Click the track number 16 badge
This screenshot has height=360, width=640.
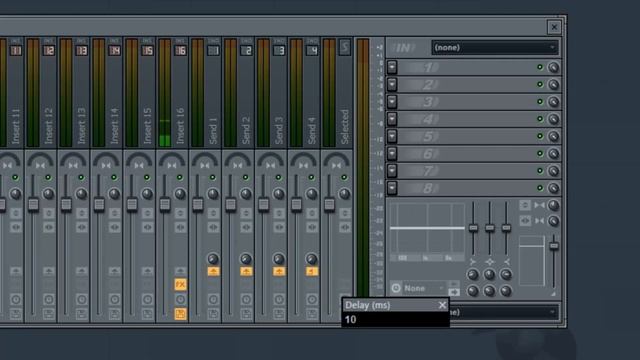pos(180,50)
